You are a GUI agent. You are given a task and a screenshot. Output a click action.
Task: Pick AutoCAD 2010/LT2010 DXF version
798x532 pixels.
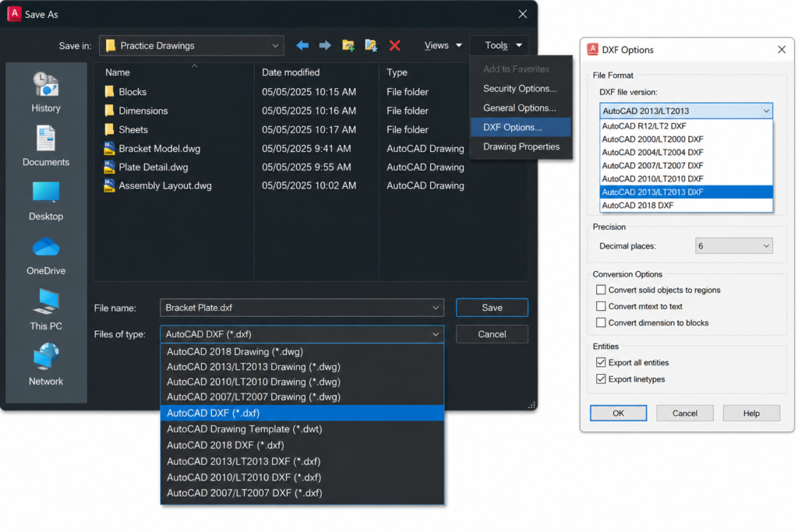point(686,178)
